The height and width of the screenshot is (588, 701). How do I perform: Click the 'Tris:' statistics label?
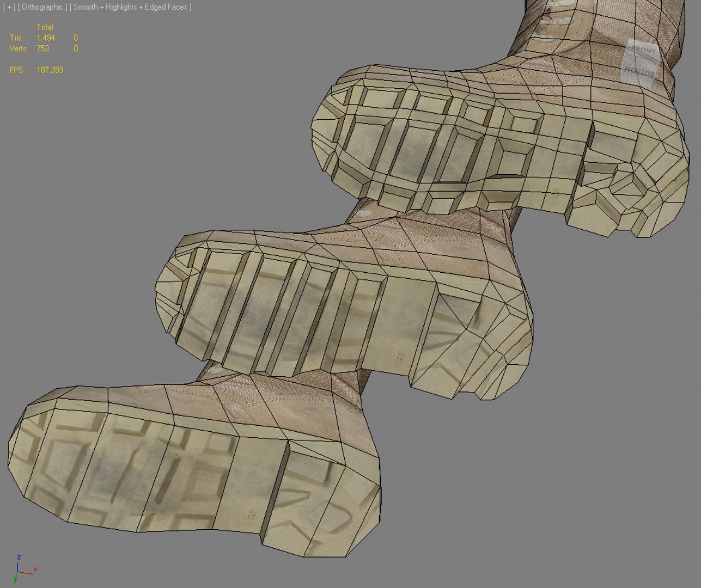(x=16, y=38)
